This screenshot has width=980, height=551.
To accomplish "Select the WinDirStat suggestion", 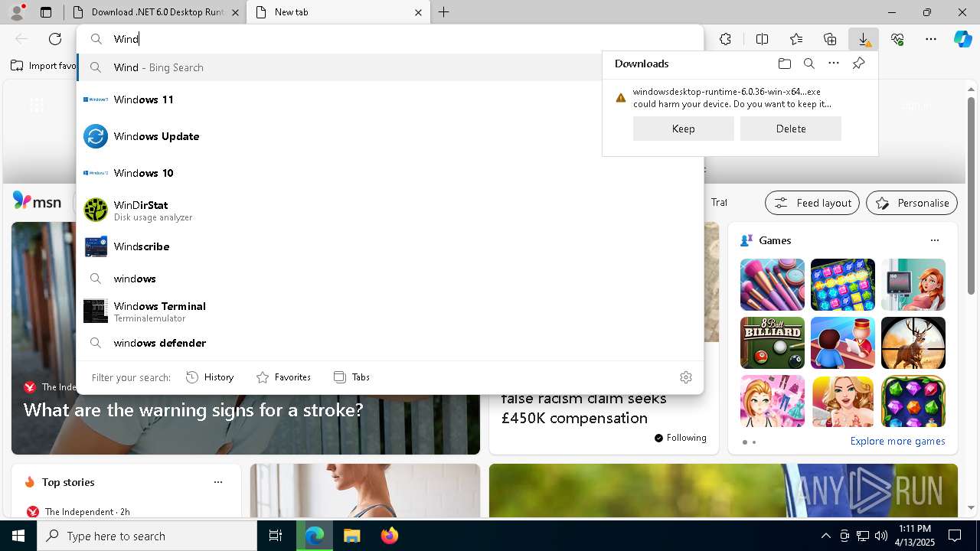I will [390, 210].
